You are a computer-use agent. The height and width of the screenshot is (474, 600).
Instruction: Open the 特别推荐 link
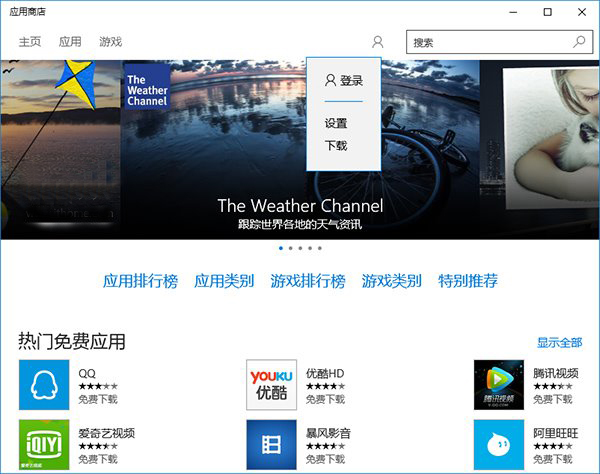pyautogui.click(x=468, y=281)
